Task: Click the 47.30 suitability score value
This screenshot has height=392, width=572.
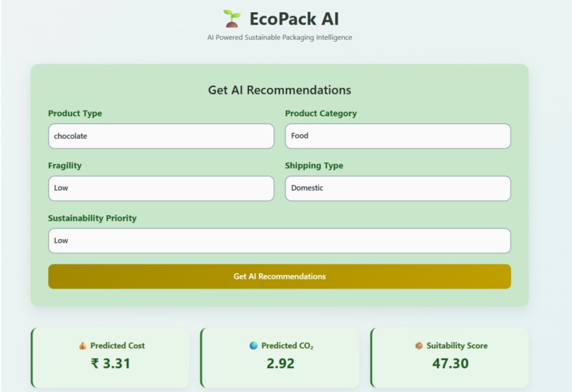Action: (450, 364)
